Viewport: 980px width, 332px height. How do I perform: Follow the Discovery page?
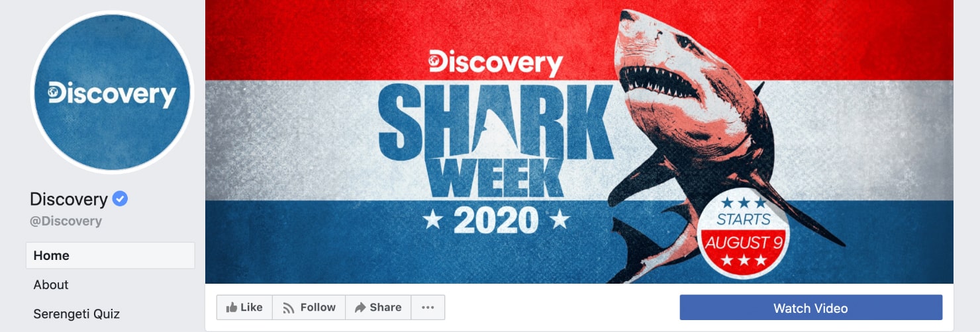(x=309, y=308)
